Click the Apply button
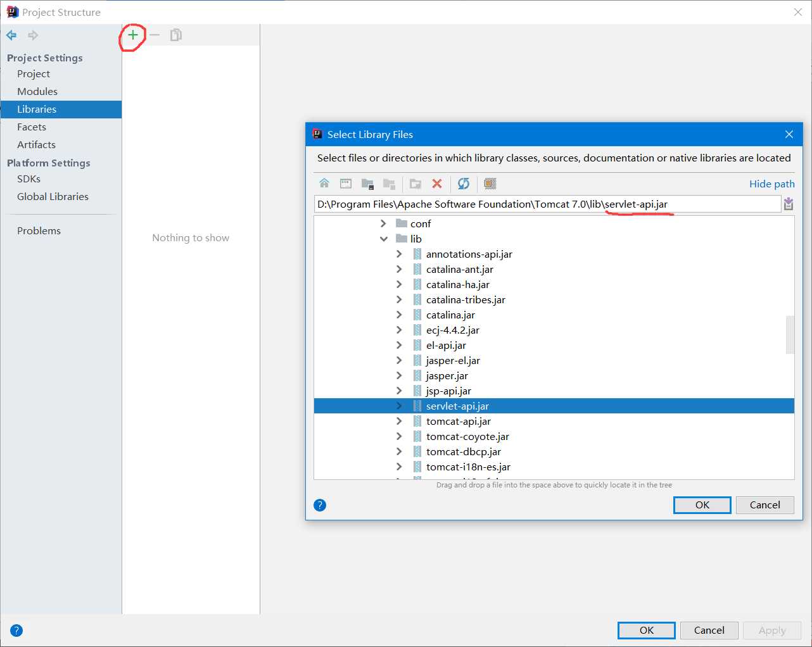 [772, 631]
